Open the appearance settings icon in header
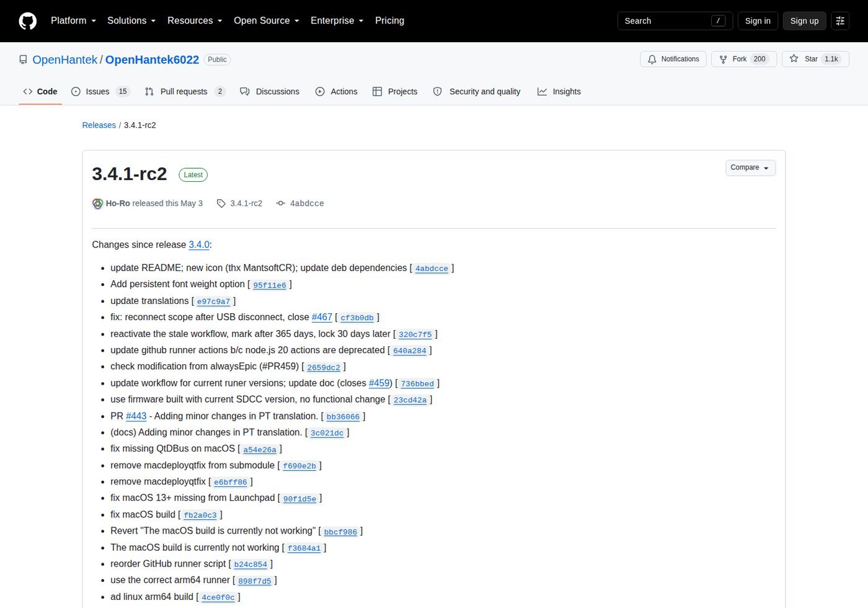Image resolution: width=868 pixels, height=608 pixels. coord(840,21)
